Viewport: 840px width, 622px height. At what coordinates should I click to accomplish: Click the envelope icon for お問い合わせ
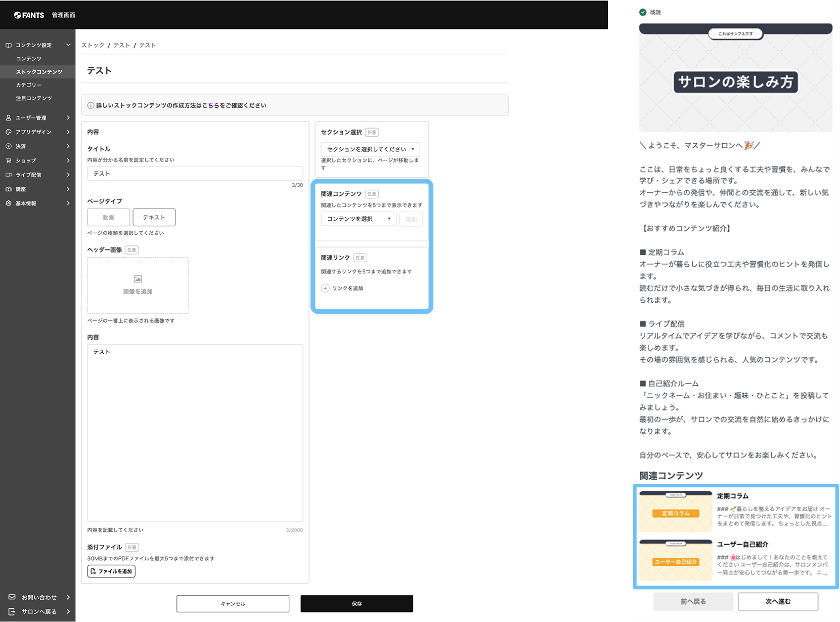(12, 597)
